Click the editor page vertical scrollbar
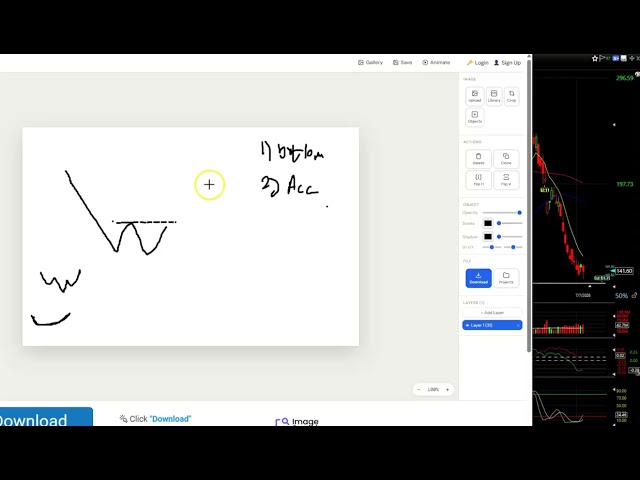Viewport: 640px width, 480px height. (x=529, y=206)
